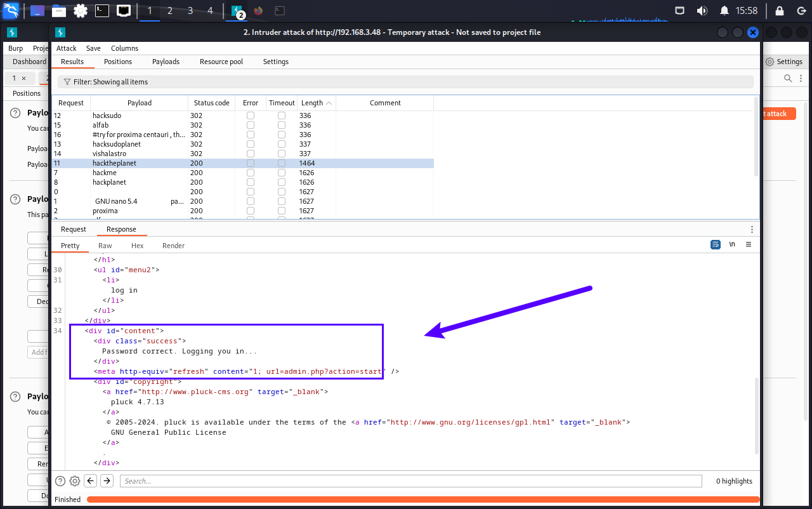Screen dimensions: 812x509
Task: Open the filter funnel in the results filter bar
Action: [x=67, y=82]
